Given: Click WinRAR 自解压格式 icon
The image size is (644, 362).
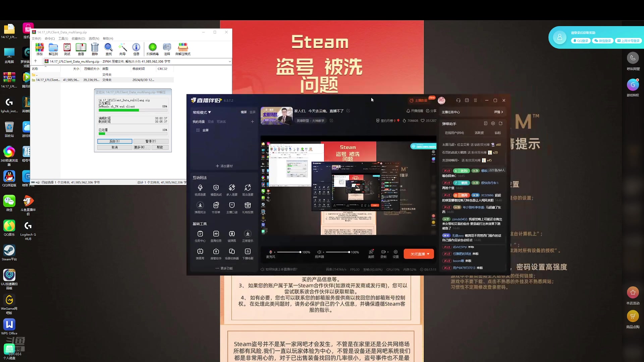Looking at the screenshot, I should pos(183,49).
